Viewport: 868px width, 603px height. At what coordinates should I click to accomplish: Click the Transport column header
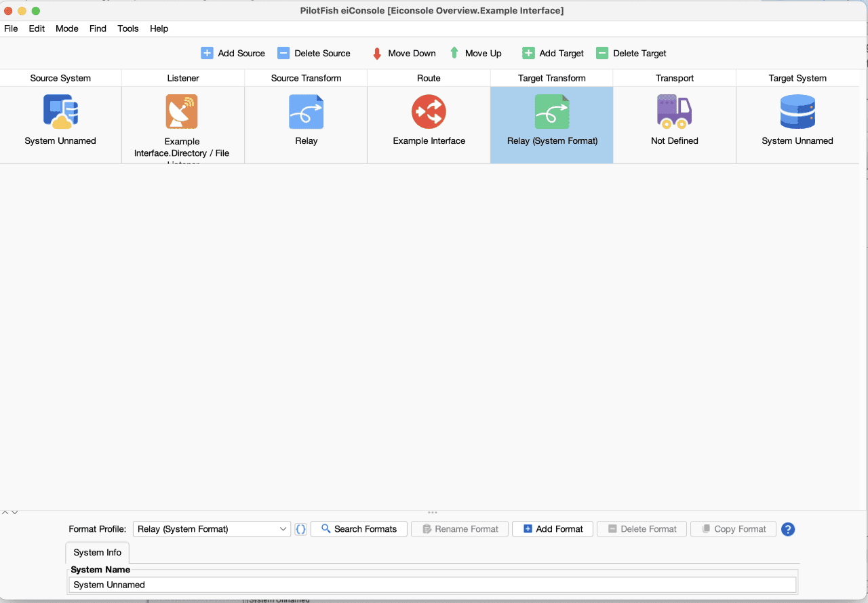(x=674, y=78)
